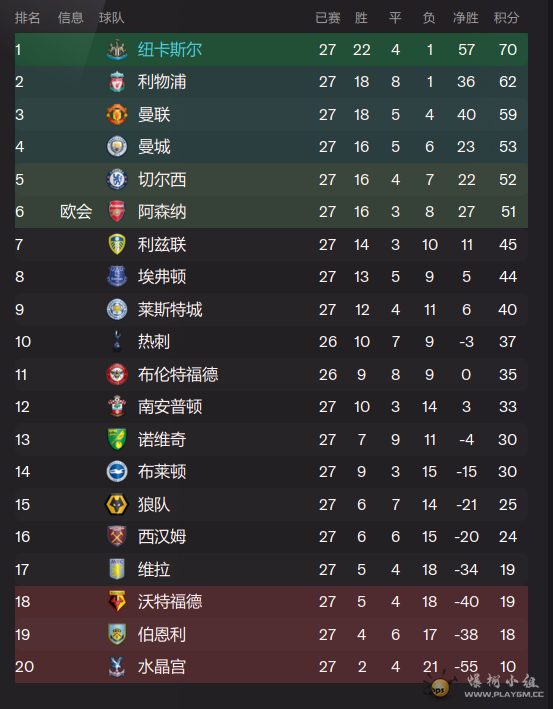This screenshot has width=553, height=709.
Task: Select the Tottenham cockerel icon
Action: (x=117, y=341)
